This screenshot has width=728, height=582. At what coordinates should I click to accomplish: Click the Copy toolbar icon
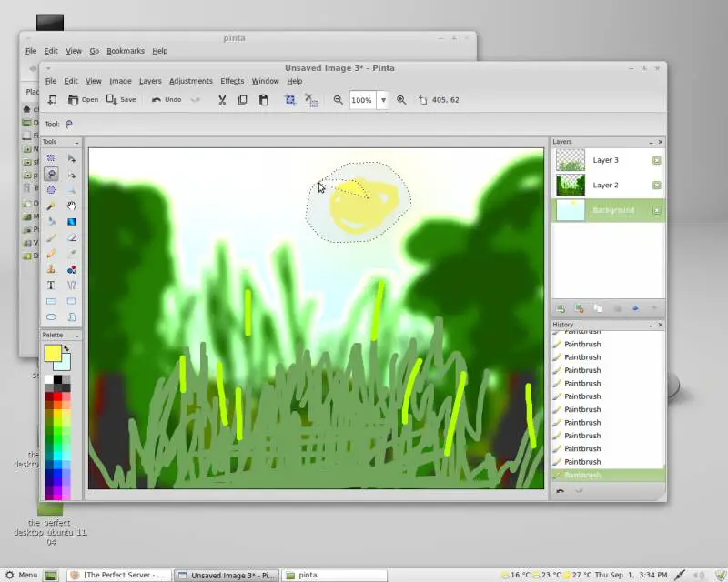tap(242, 100)
